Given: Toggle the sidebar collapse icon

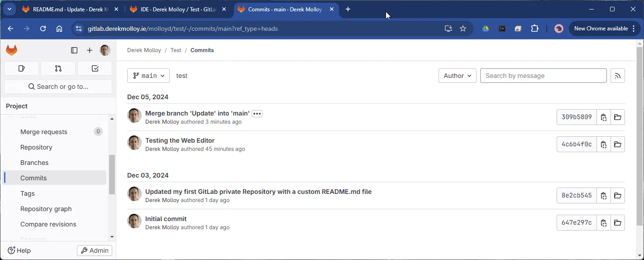Looking at the screenshot, I should pyautogui.click(x=74, y=50).
